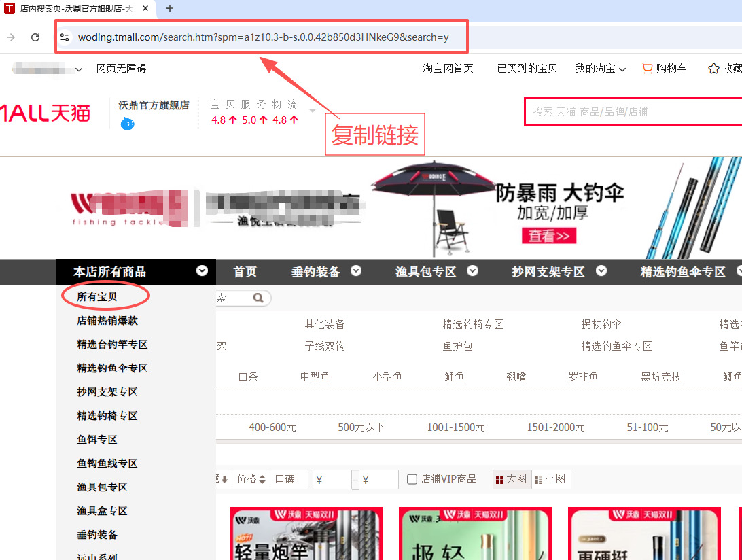The height and width of the screenshot is (560, 742).
Task: Click the in-shop search magnifier icon
Action: (258, 298)
